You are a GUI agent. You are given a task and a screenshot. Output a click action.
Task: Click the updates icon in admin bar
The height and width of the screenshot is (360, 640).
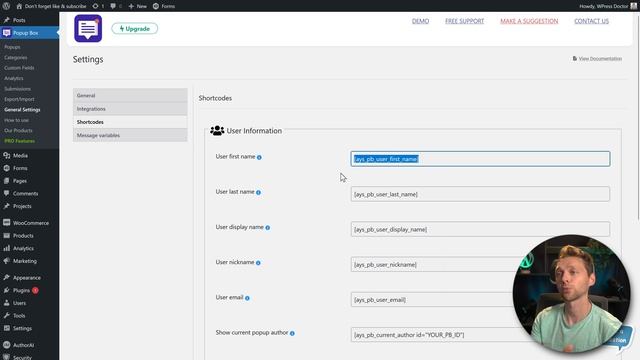coord(98,6)
